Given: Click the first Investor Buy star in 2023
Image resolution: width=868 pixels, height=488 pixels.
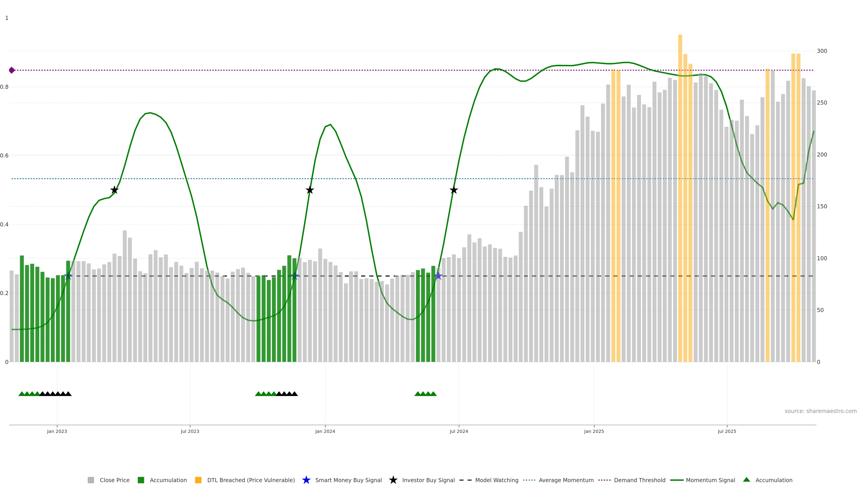Looking at the screenshot, I should (114, 190).
